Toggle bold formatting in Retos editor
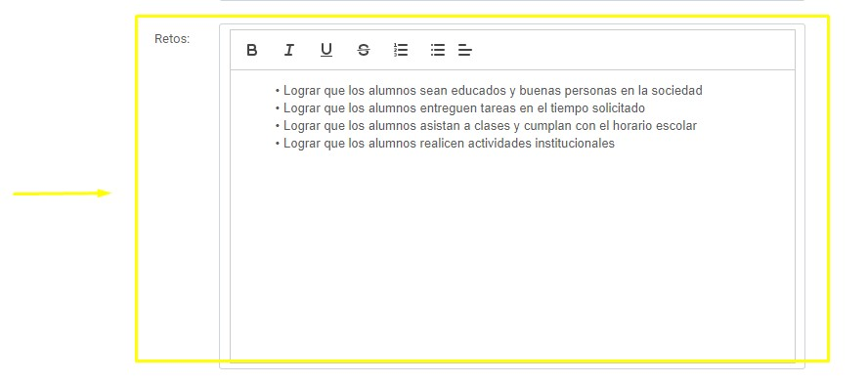 click(252, 51)
